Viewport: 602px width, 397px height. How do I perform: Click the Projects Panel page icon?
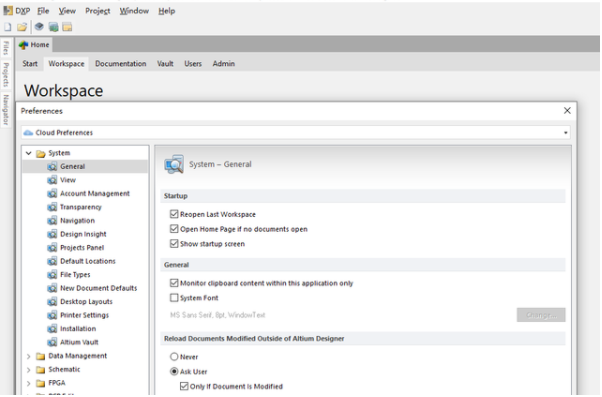(x=52, y=248)
